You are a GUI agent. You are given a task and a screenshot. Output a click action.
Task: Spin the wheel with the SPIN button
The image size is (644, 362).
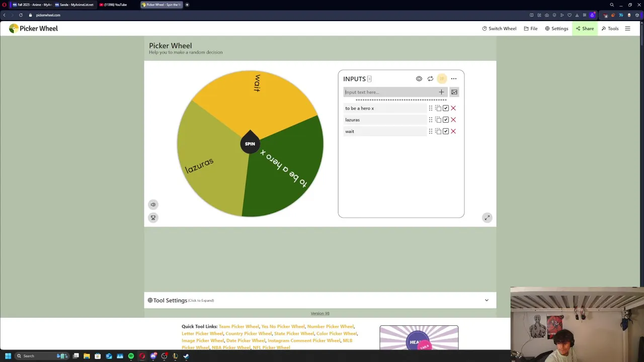(x=250, y=144)
